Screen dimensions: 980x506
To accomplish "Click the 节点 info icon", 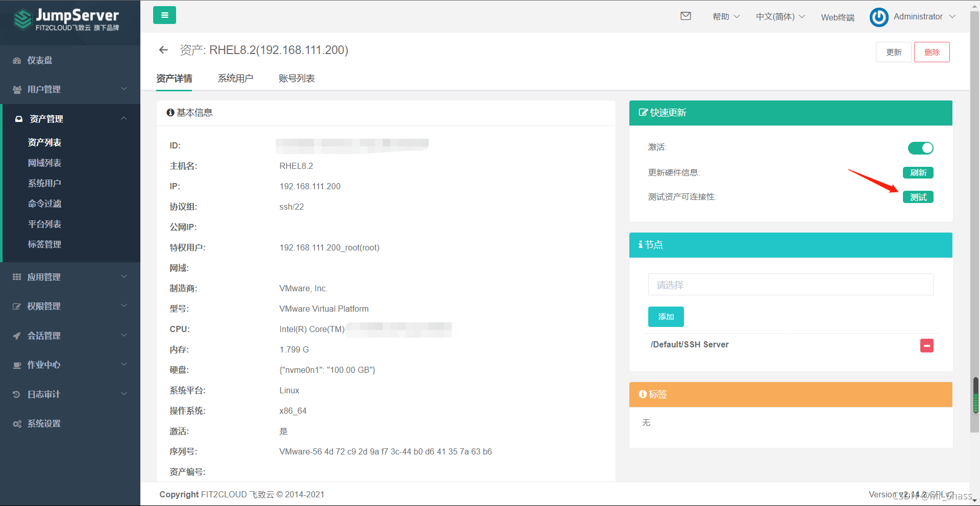I will (641, 244).
